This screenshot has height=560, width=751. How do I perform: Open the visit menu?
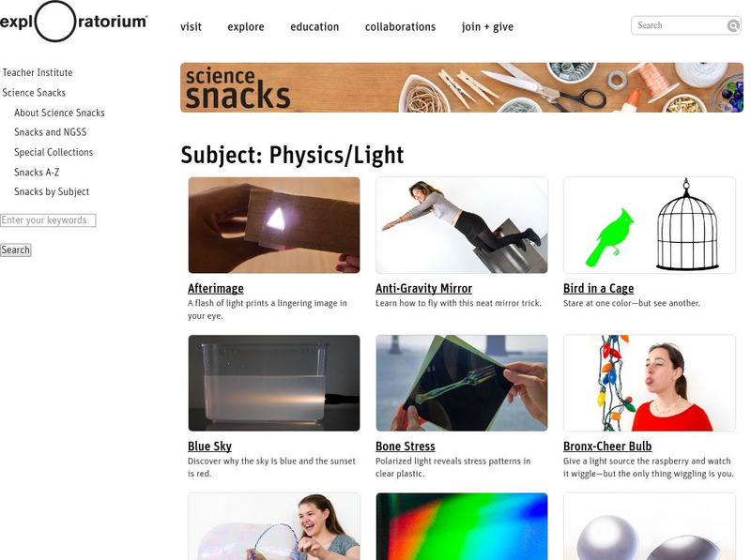[191, 27]
